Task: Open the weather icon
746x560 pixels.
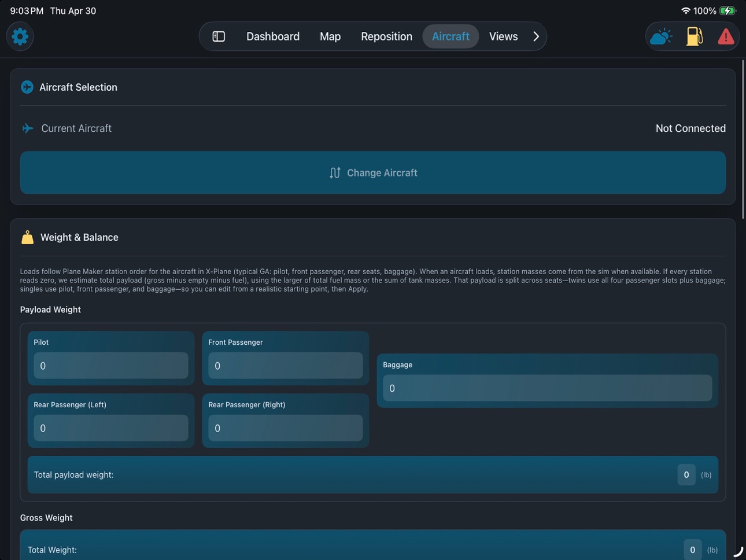Action: tap(661, 36)
